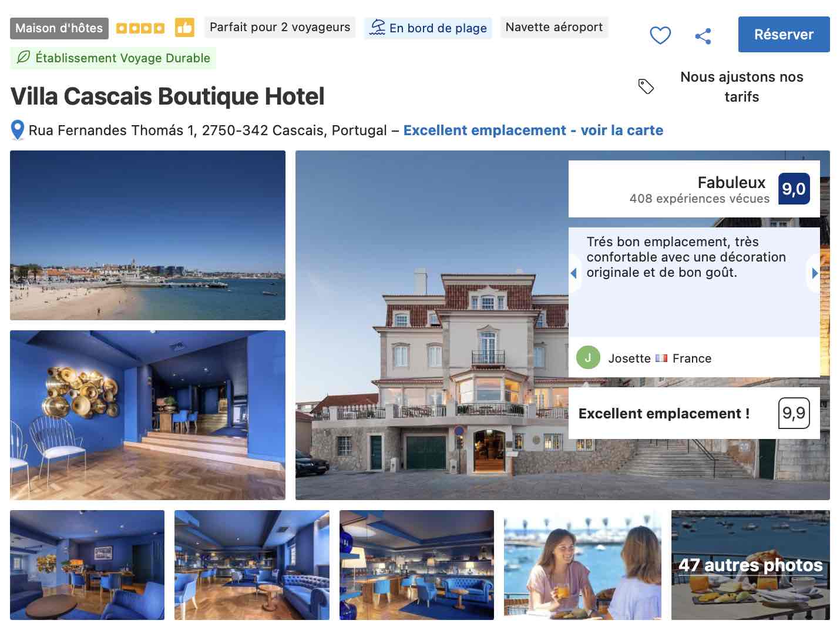Show next guest review with right arrow
The height and width of the screenshot is (630, 840).
coord(814,273)
